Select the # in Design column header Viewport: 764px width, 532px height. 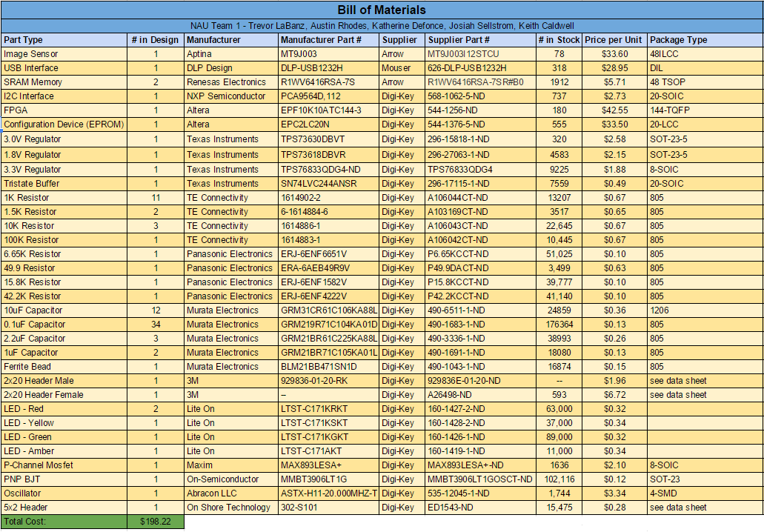point(156,40)
